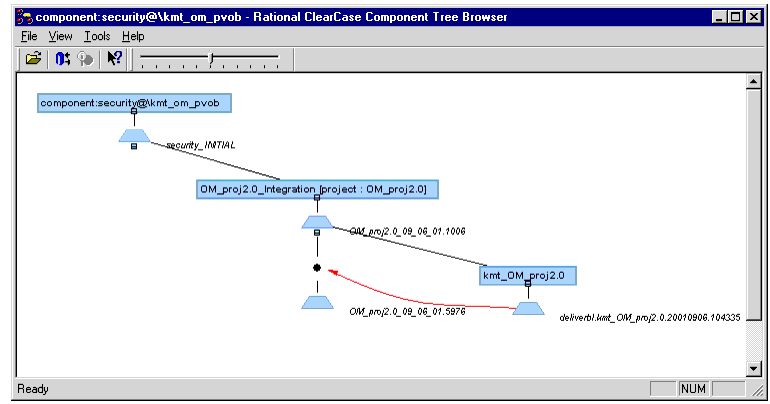Click the Ready status bar text

(x=33, y=389)
